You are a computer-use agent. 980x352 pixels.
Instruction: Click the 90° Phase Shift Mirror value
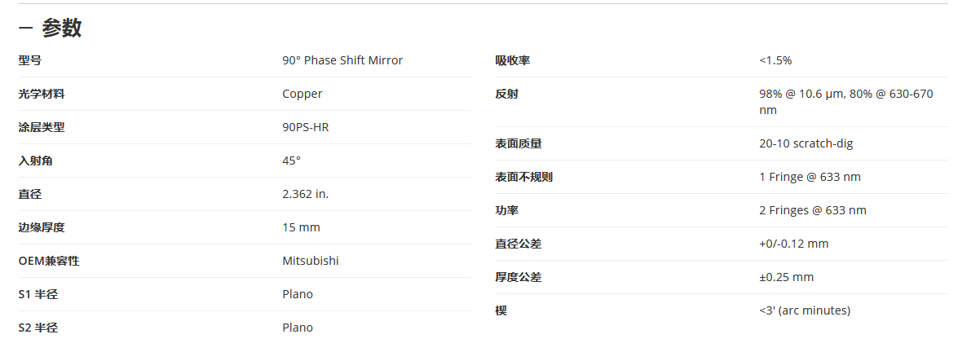pyautogui.click(x=342, y=60)
